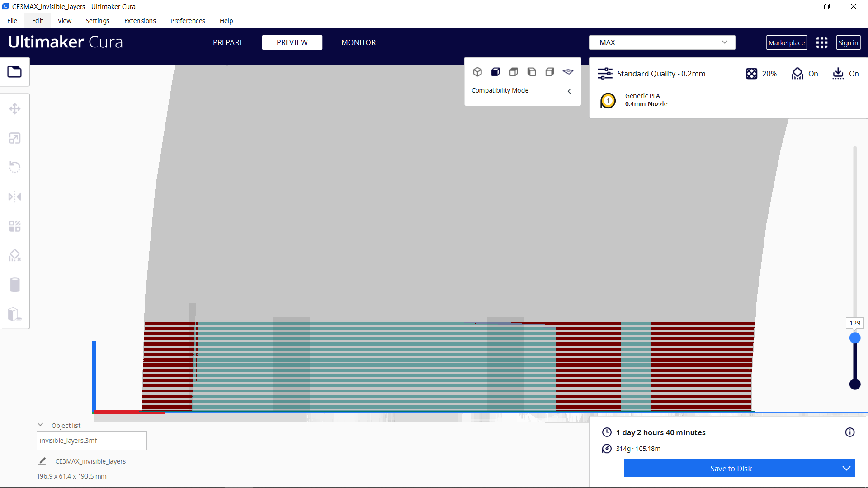Open the Extensions menu

point(140,21)
